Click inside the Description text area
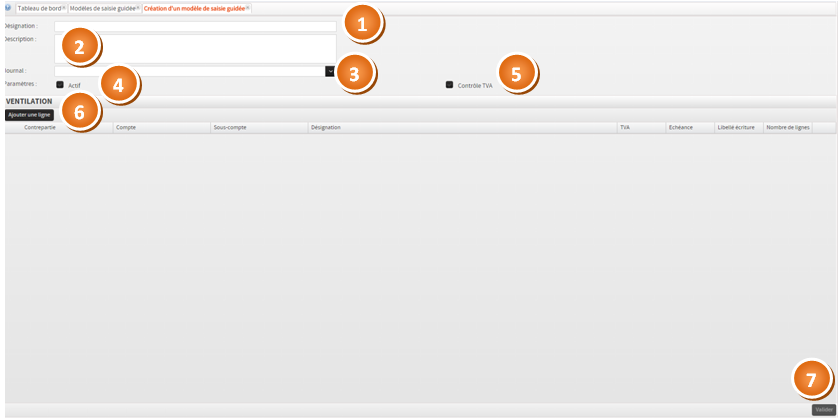 click(x=195, y=49)
